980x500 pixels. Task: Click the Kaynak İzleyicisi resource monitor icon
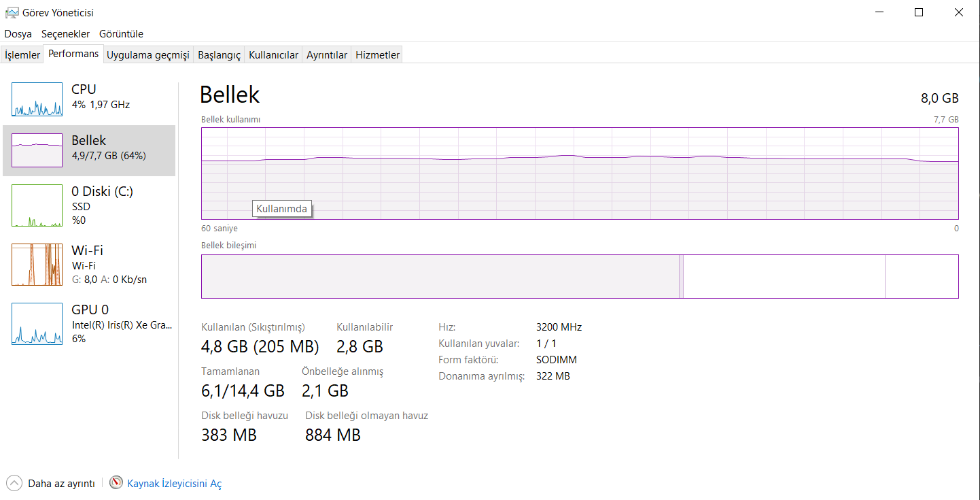point(117,484)
